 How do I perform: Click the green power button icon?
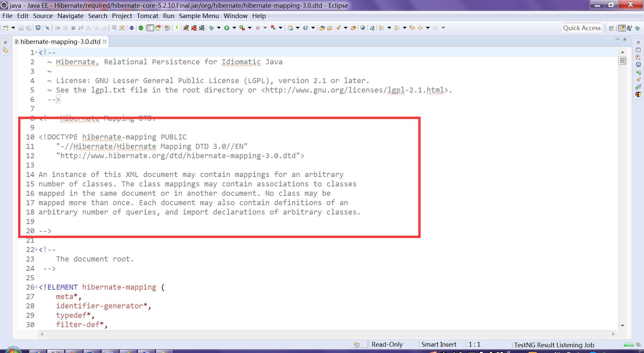tap(141, 28)
